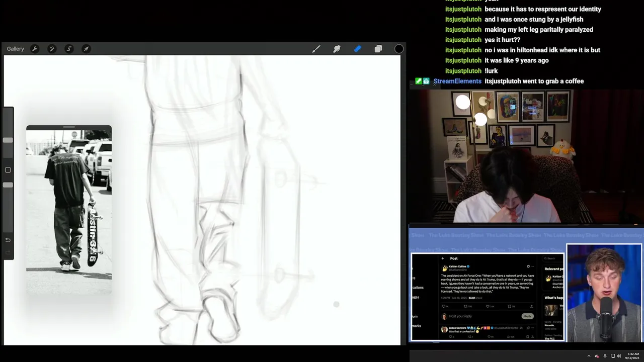Screen dimensions: 644x362
Task: Open the Adjustments magic wand menu
Action: [52, 49]
